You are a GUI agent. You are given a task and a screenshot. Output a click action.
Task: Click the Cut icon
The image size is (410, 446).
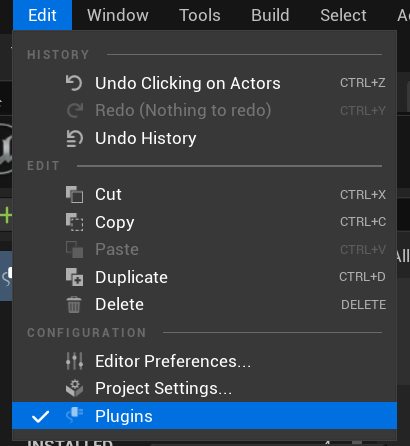[74, 194]
